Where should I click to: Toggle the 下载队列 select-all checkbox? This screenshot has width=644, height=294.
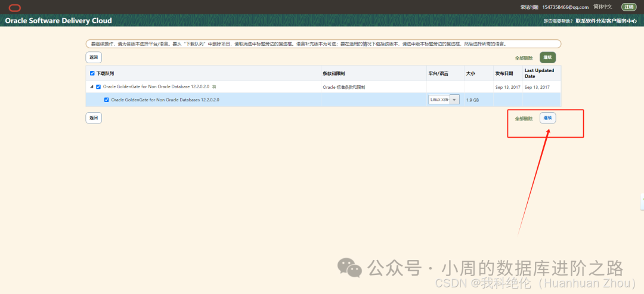[92, 73]
